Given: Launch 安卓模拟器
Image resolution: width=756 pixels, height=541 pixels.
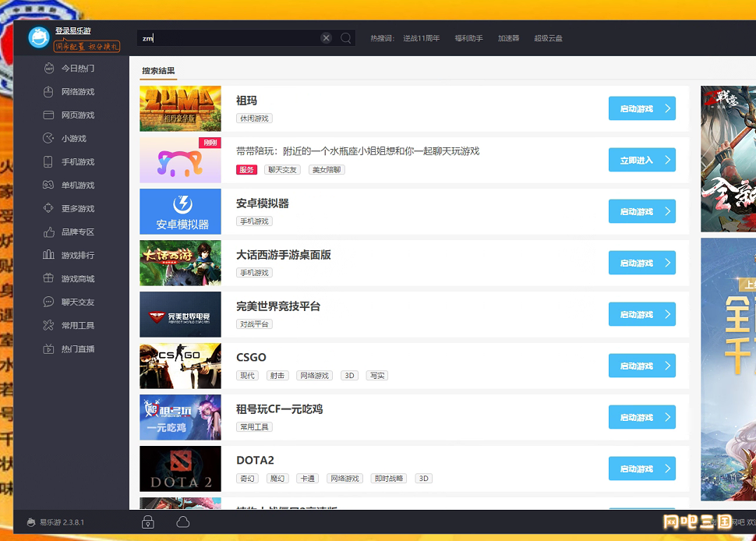Looking at the screenshot, I should (x=642, y=211).
